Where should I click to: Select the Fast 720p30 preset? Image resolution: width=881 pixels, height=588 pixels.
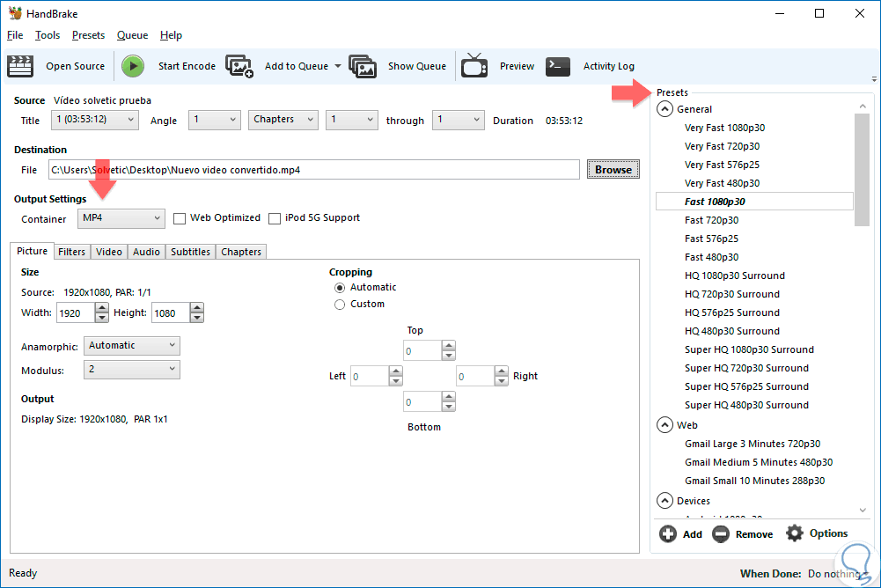[711, 220]
